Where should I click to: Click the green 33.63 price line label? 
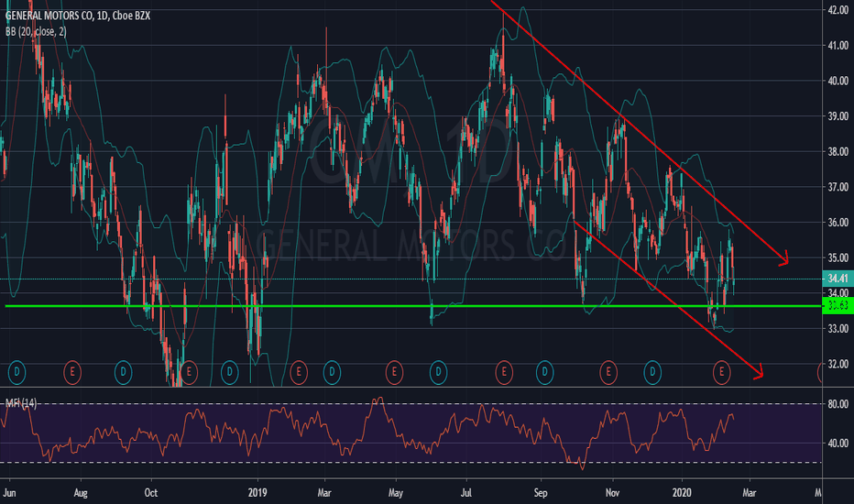click(838, 306)
